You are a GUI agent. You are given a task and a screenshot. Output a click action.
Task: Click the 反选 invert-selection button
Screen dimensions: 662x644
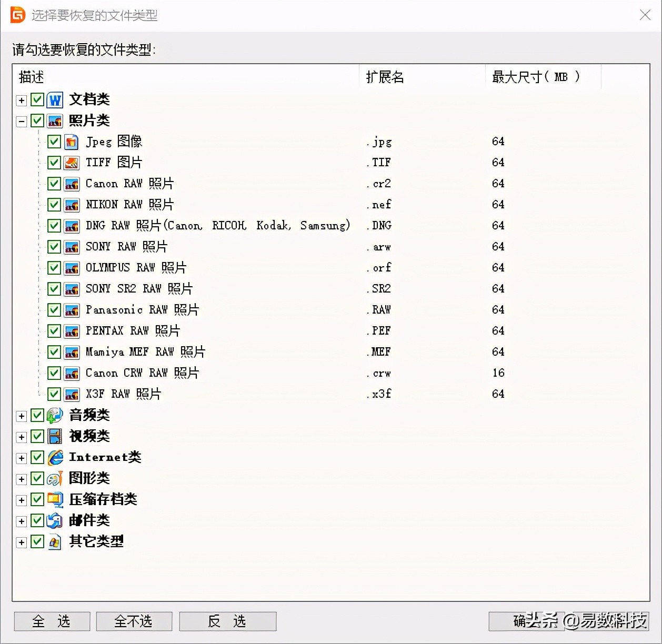(x=227, y=621)
